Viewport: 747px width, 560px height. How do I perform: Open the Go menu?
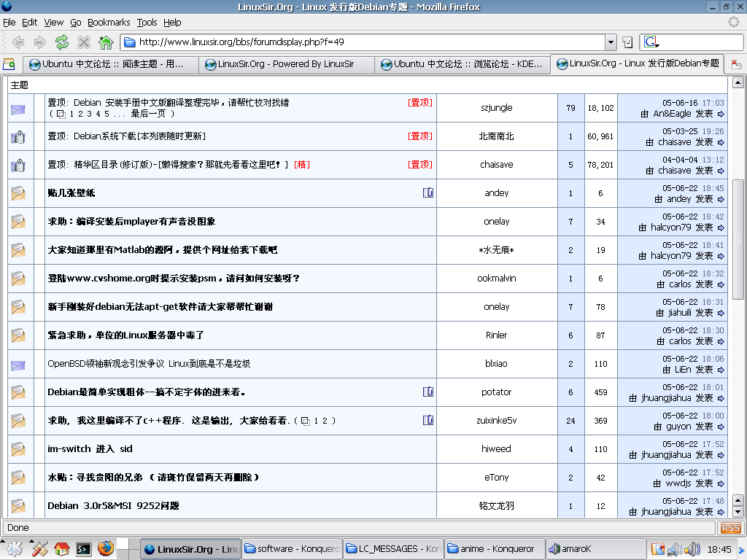(x=76, y=23)
